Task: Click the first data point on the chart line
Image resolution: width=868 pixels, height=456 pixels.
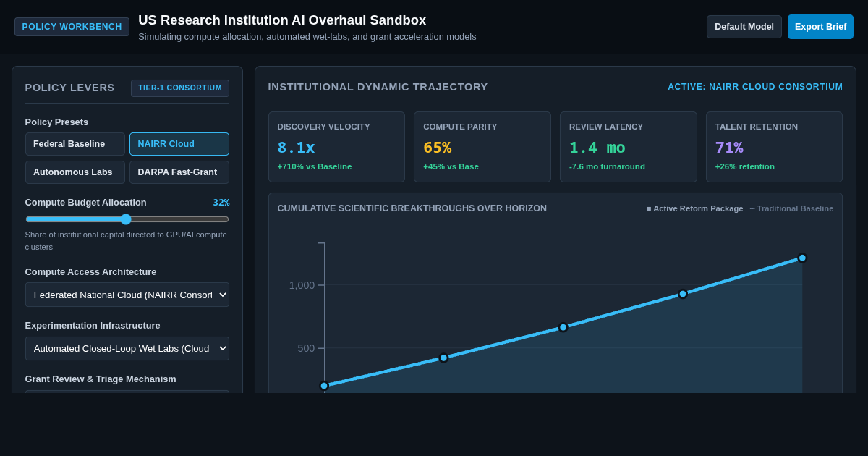Action: click(x=324, y=386)
